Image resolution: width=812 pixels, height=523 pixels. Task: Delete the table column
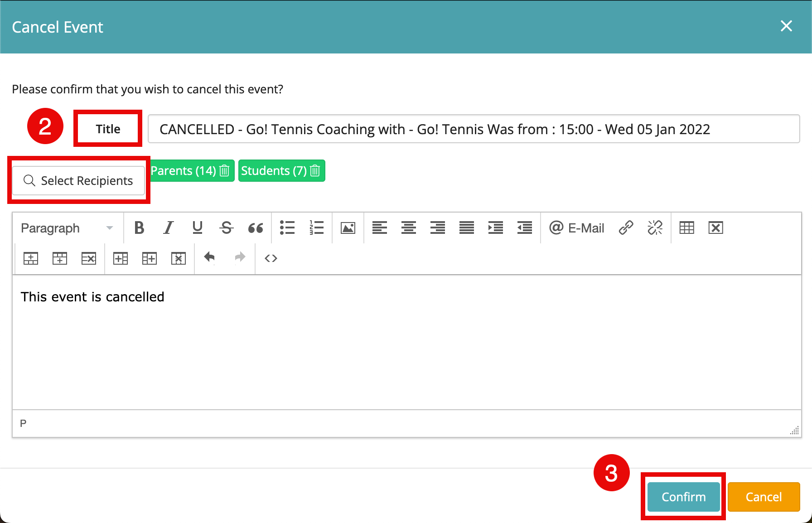click(179, 258)
